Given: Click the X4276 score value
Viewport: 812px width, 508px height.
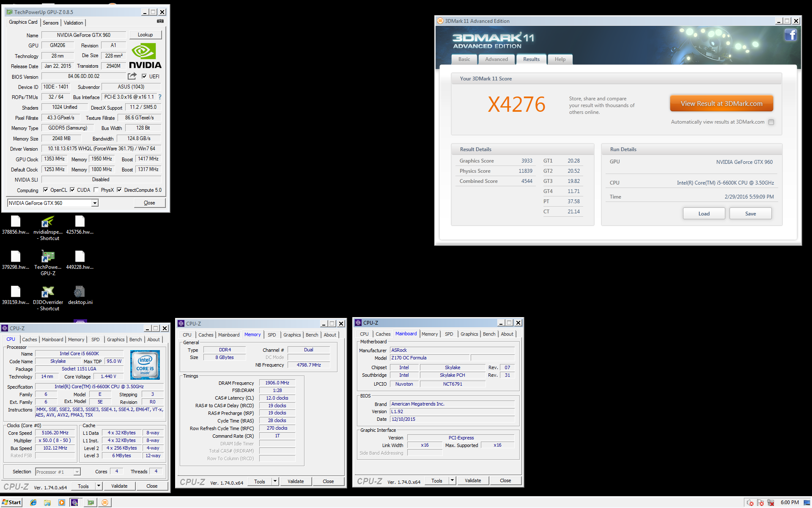Looking at the screenshot, I should [516, 104].
